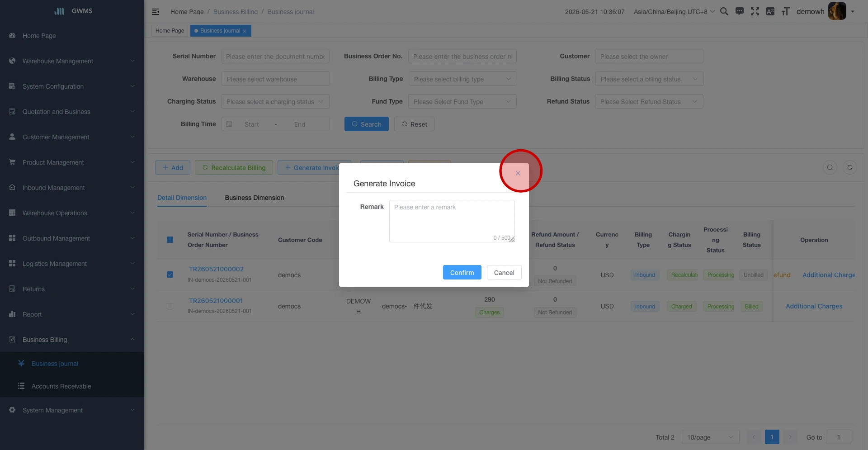The height and width of the screenshot is (450, 868).
Task: Select the Home Page tab
Action: [x=170, y=31]
